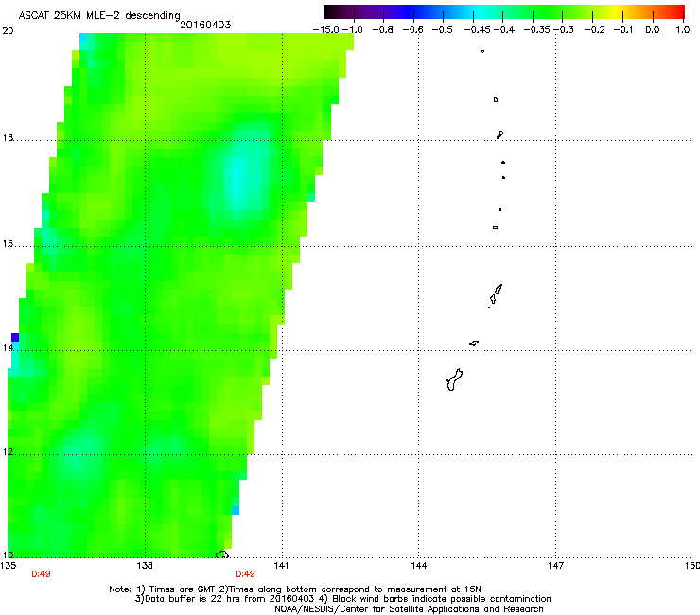Click the color bar label -0.8
This screenshot has width=700, height=615.
383,30
